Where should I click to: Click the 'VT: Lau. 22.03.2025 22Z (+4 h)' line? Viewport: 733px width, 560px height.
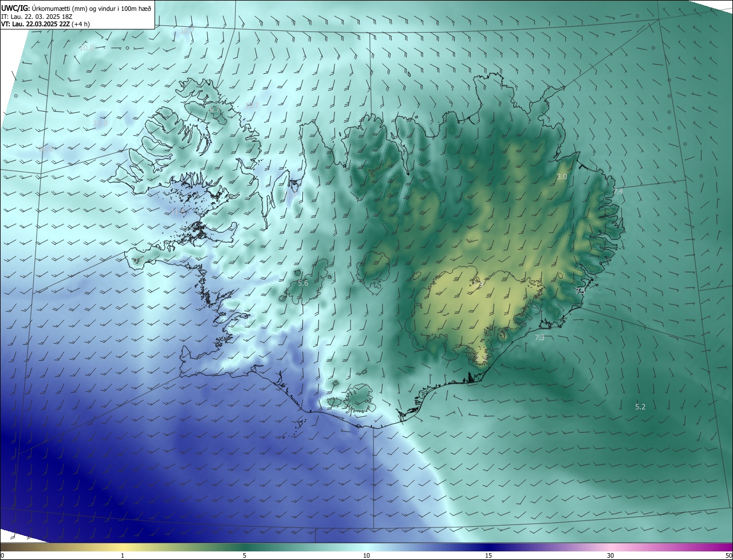coord(45,24)
